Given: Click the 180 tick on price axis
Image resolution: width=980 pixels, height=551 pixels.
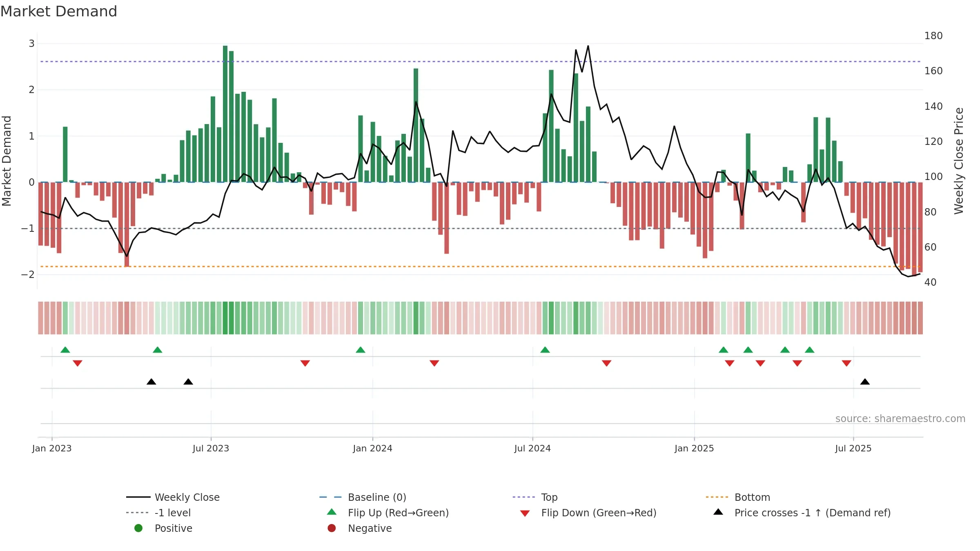Looking at the screenshot, I should point(933,36).
